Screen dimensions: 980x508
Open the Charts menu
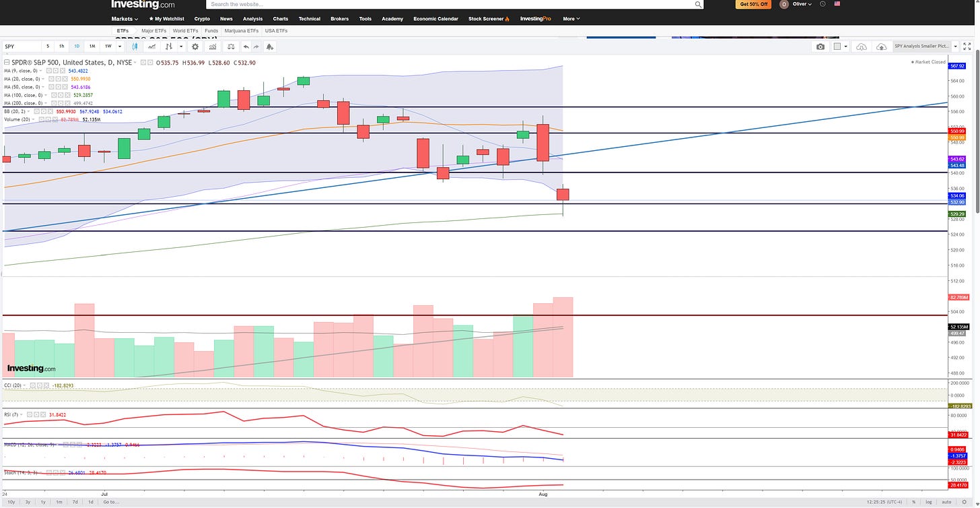[281, 19]
